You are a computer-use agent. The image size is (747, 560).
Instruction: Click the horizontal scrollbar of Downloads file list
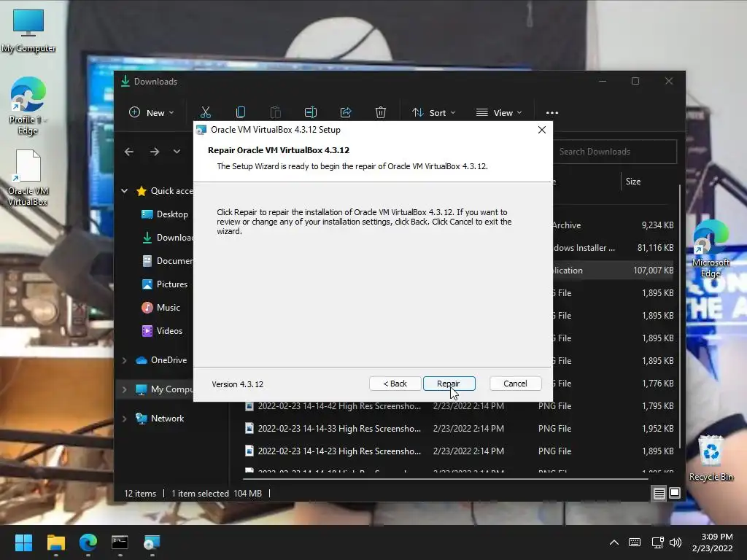(x=446, y=478)
